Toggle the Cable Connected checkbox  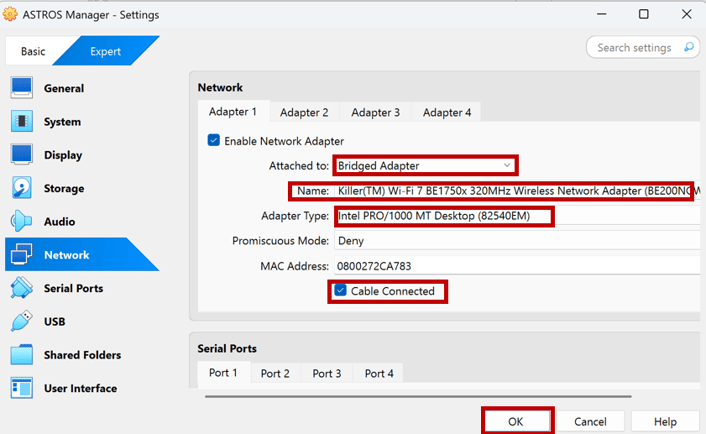tap(341, 291)
